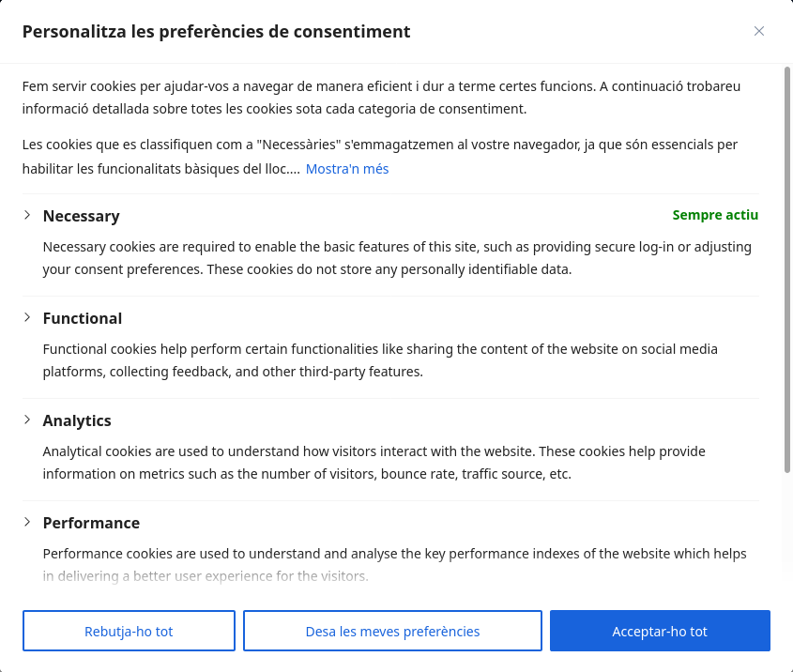Close the consent preferences dialog
Screen dimensions: 793x672
(x=759, y=31)
